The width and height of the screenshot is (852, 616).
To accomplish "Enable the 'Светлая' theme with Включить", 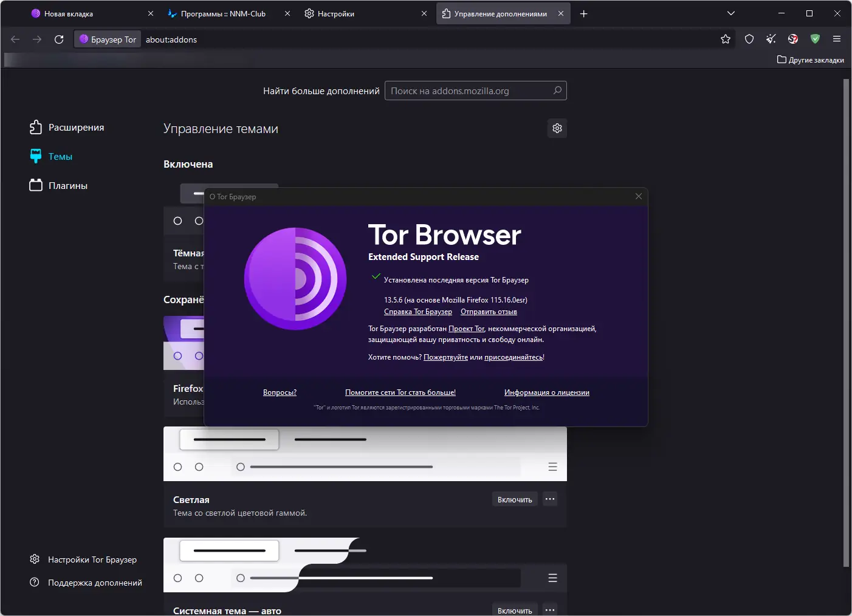I will tap(515, 499).
